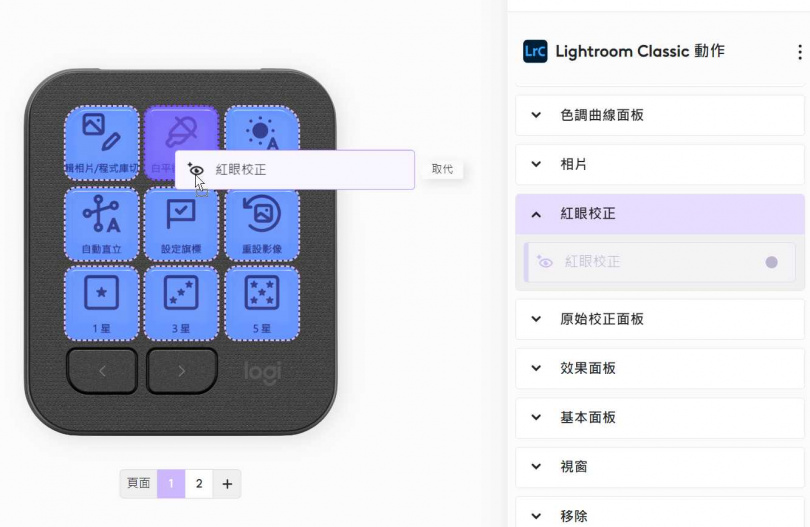Expand the 色調曲線面板 section
Image resolution: width=810 pixels, height=527 pixels.
(x=660, y=115)
